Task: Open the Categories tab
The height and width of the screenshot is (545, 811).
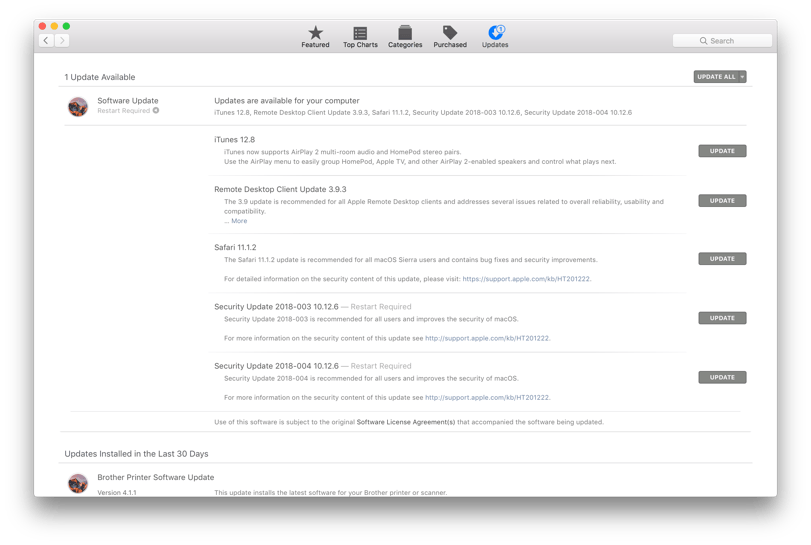Action: (405, 37)
